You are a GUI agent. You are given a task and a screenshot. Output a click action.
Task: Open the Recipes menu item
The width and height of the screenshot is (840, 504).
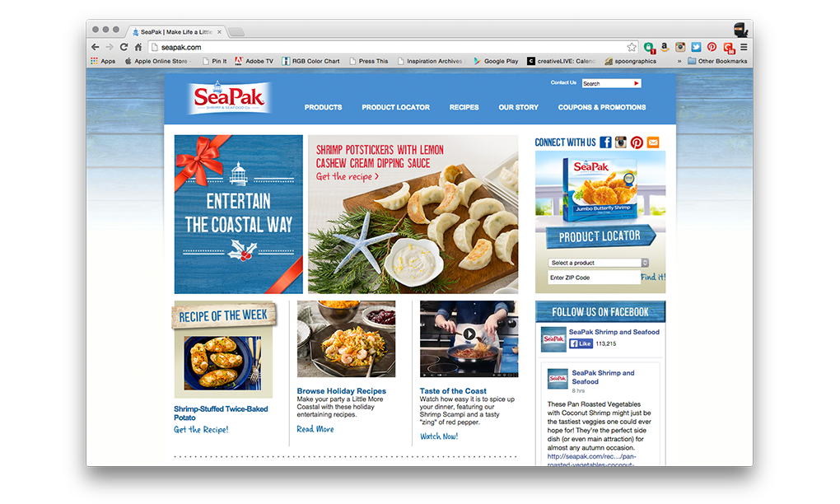(x=464, y=107)
